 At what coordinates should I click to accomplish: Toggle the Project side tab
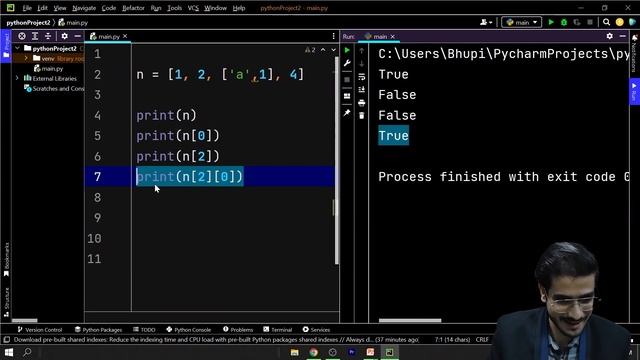[6, 46]
